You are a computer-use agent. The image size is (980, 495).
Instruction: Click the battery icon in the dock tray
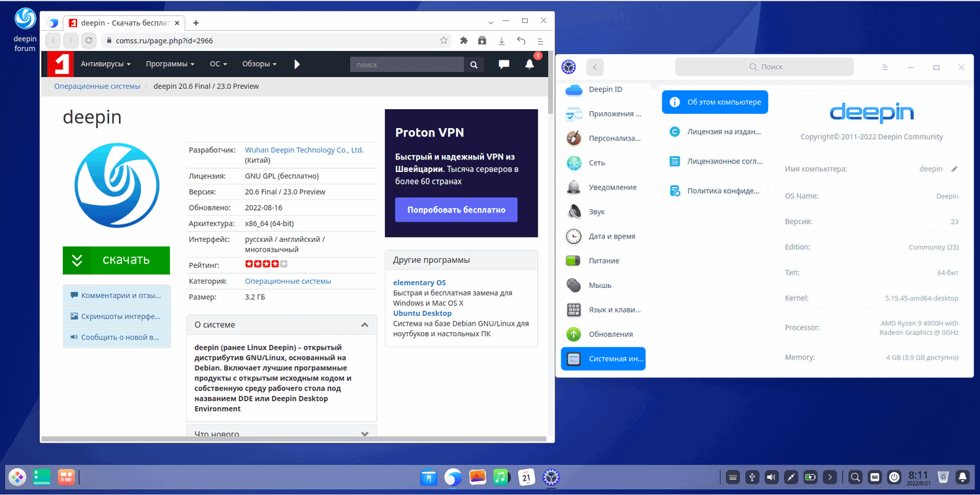(x=811, y=477)
